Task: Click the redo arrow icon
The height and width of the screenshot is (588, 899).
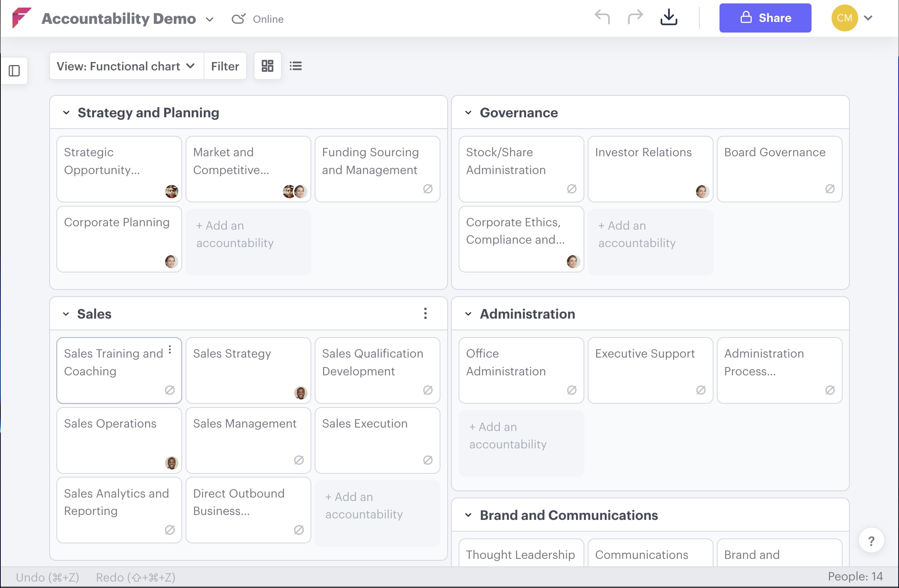Action: (635, 17)
